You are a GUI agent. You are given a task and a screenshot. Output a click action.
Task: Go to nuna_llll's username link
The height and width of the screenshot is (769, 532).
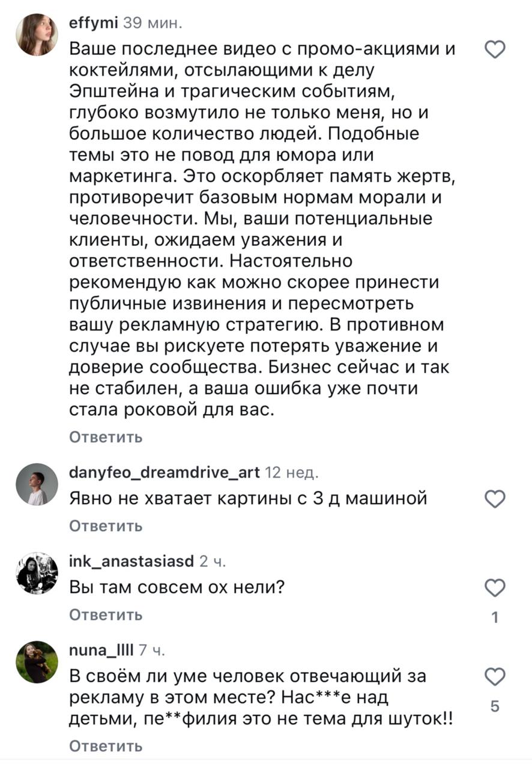pyautogui.click(x=101, y=651)
